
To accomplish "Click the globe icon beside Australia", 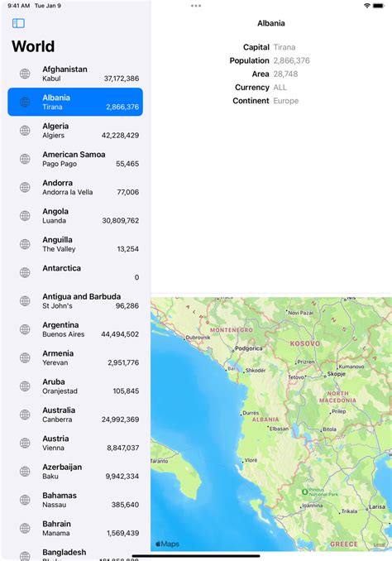I will (25, 415).
